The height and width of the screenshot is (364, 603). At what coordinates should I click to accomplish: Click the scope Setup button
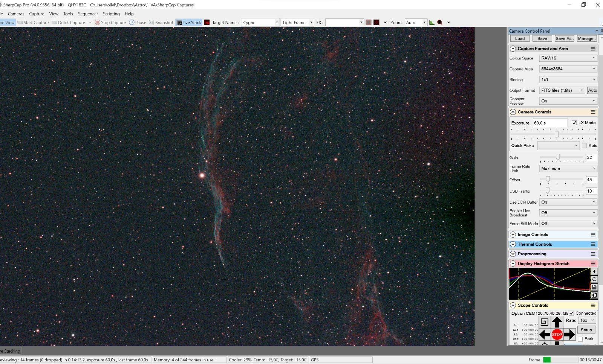tap(586, 330)
